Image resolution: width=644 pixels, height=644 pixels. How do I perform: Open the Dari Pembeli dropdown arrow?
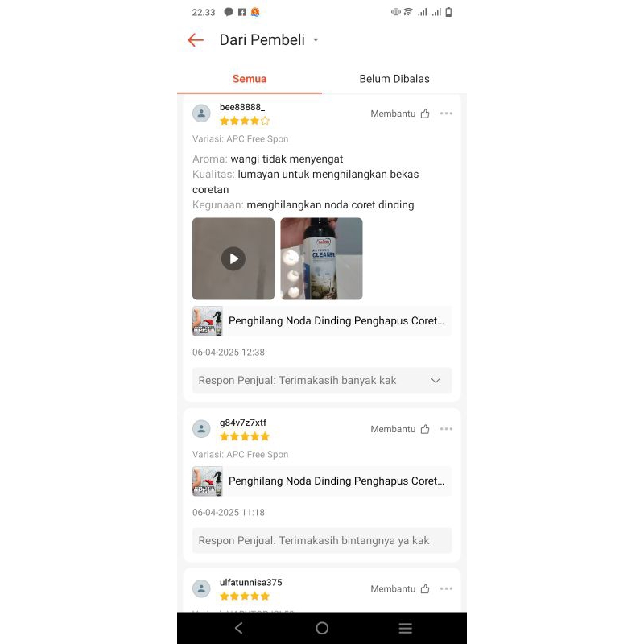pos(316,39)
